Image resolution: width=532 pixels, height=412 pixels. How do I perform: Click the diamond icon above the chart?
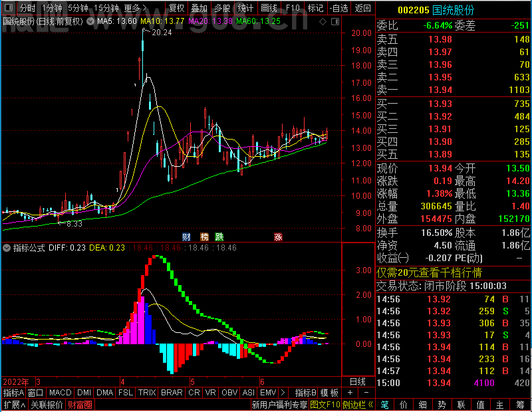tap(323, 22)
